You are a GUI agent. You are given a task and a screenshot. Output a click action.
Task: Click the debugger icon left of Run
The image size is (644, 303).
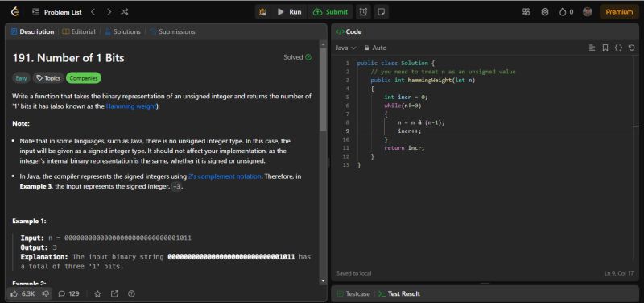[x=262, y=12]
